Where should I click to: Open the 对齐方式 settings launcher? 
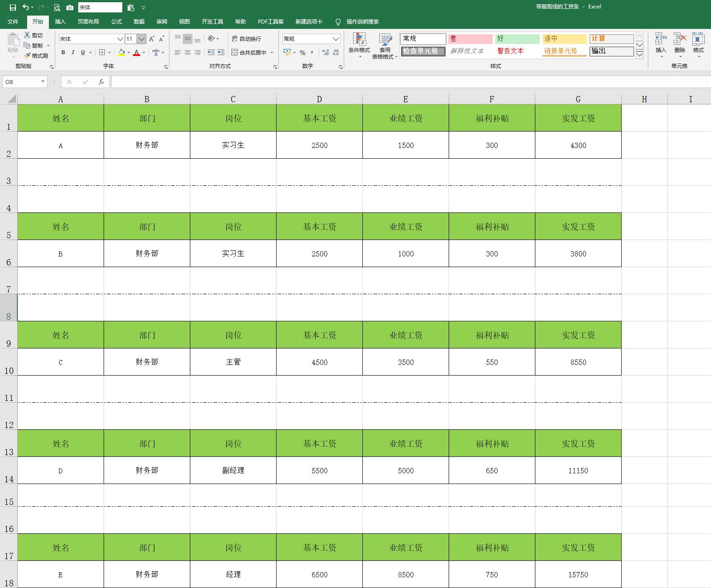pyautogui.click(x=275, y=67)
